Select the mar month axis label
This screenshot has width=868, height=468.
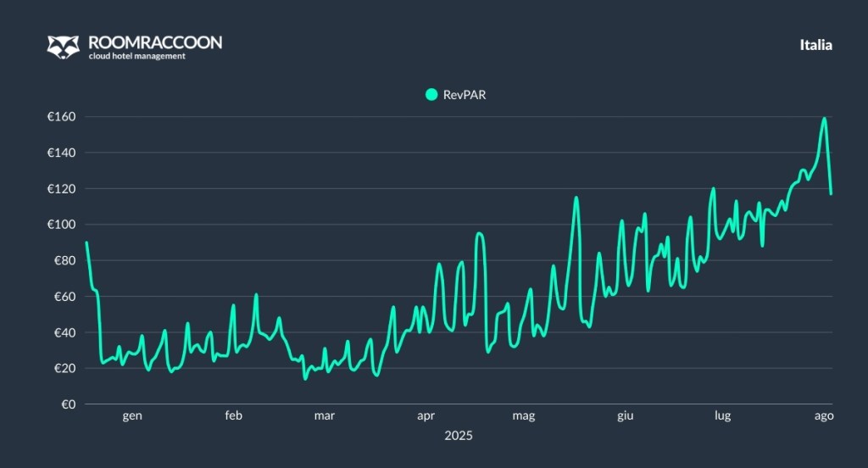pyautogui.click(x=324, y=415)
